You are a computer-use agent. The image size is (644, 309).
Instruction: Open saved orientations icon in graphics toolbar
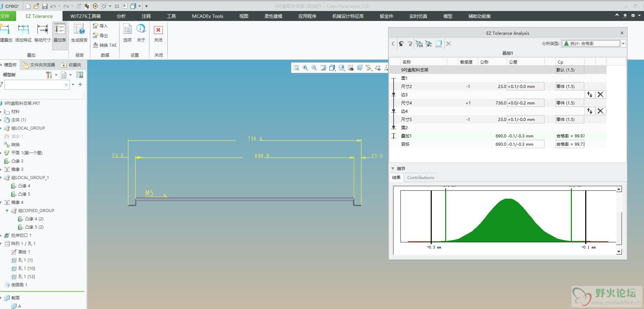point(341,68)
